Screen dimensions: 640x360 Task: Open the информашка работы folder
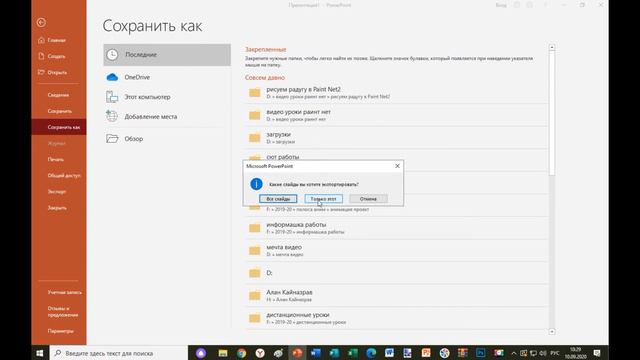point(396,228)
